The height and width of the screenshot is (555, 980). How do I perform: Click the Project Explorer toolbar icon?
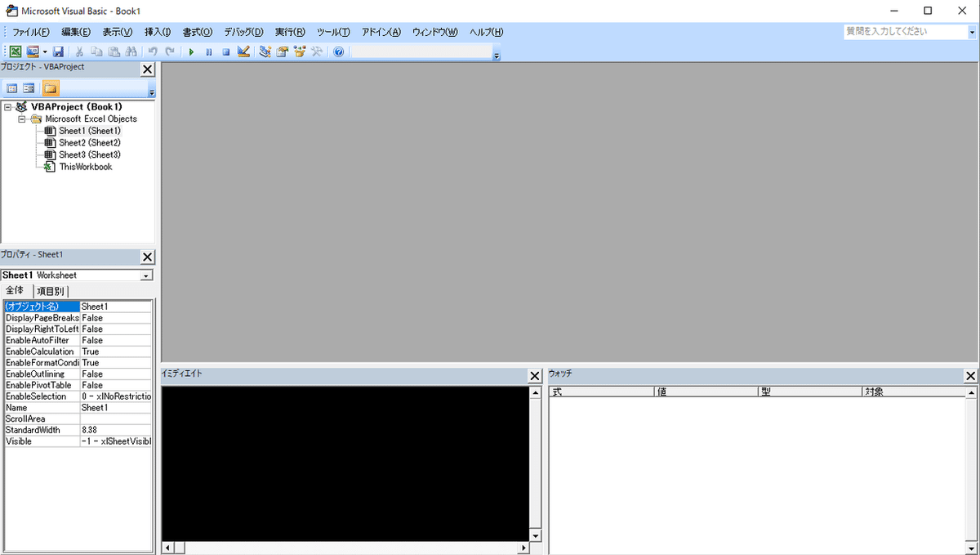click(265, 51)
